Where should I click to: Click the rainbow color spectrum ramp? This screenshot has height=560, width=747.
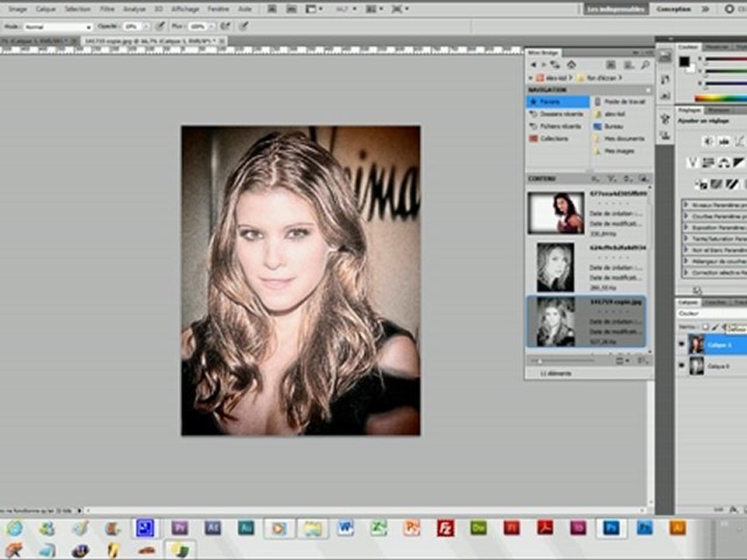pos(721,99)
